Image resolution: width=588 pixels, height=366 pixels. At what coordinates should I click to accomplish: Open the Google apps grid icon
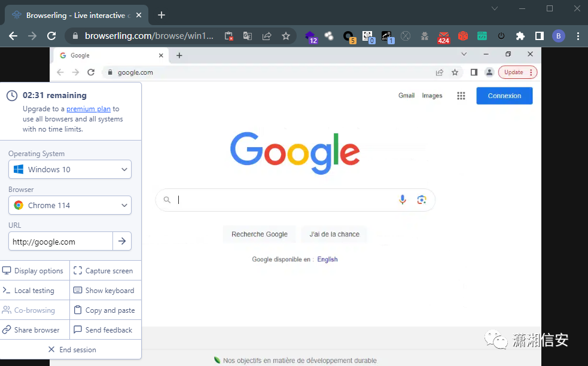point(461,96)
